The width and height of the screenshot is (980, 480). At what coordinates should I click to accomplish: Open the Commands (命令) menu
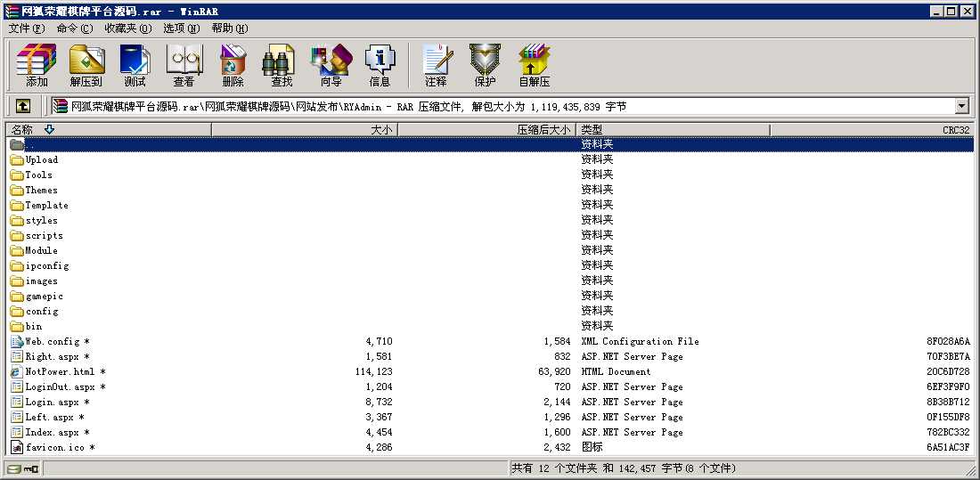pos(74,28)
